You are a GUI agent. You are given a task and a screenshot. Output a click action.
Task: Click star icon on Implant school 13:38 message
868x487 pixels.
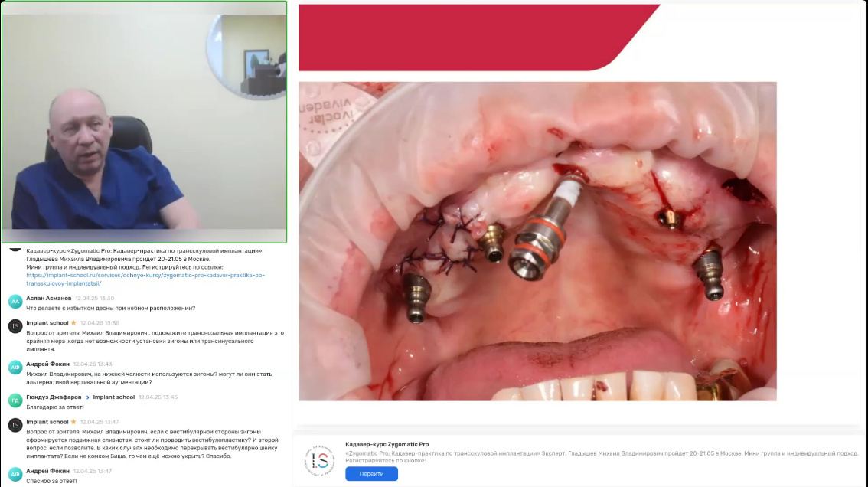(x=73, y=322)
